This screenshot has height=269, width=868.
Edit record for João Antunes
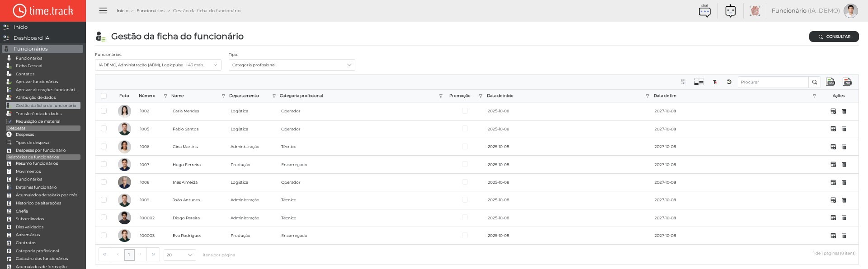tap(833, 200)
